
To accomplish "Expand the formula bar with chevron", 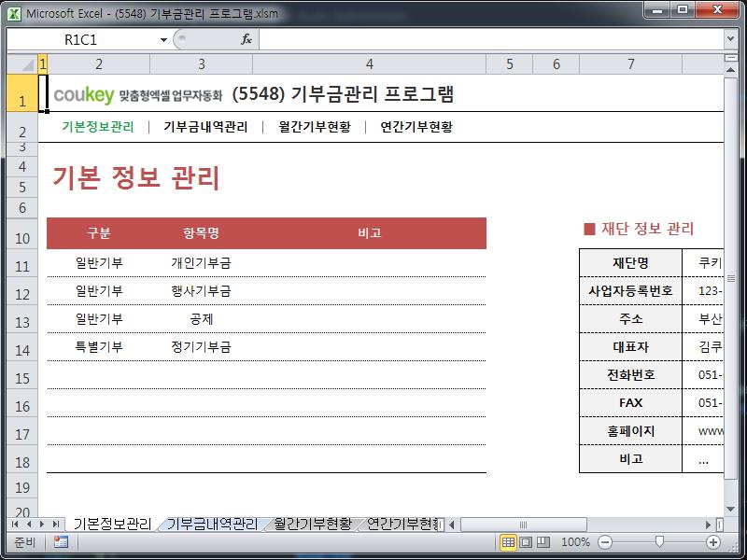I will [x=731, y=39].
